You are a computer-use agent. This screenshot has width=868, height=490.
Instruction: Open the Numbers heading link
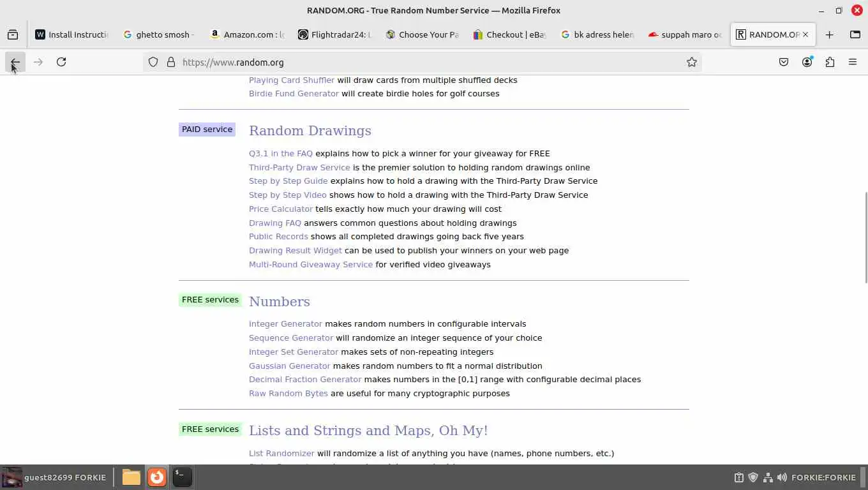point(280,301)
